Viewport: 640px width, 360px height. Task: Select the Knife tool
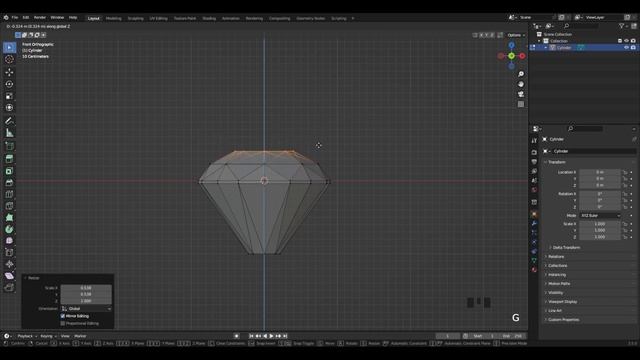pos(9,206)
